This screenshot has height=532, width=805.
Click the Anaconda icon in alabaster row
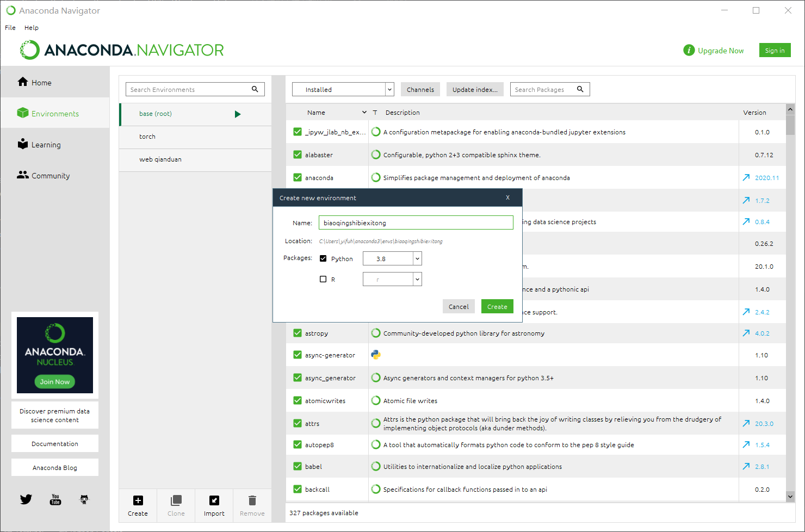[376, 154]
